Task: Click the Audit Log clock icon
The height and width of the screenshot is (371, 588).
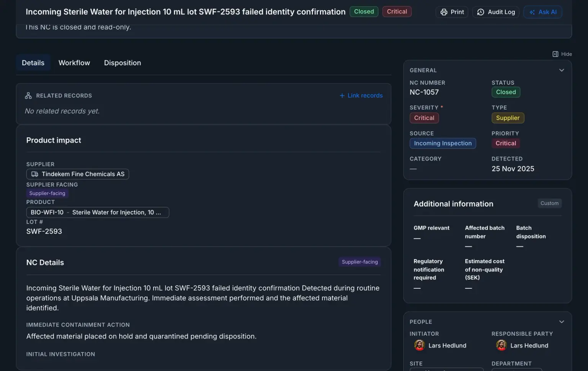Action: tap(481, 12)
